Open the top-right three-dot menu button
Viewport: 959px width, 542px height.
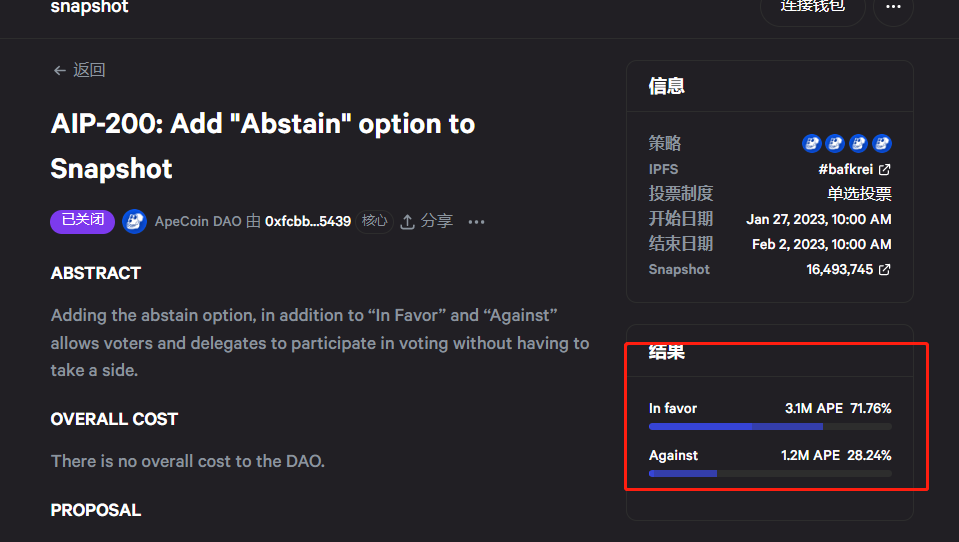click(x=893, y=8)
